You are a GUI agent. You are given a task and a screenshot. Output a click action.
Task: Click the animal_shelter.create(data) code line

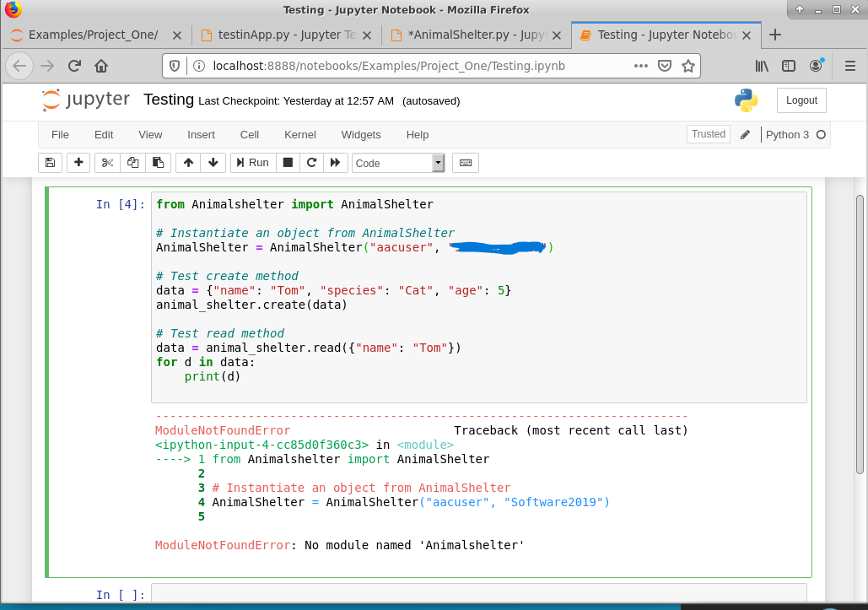[251, 305]
